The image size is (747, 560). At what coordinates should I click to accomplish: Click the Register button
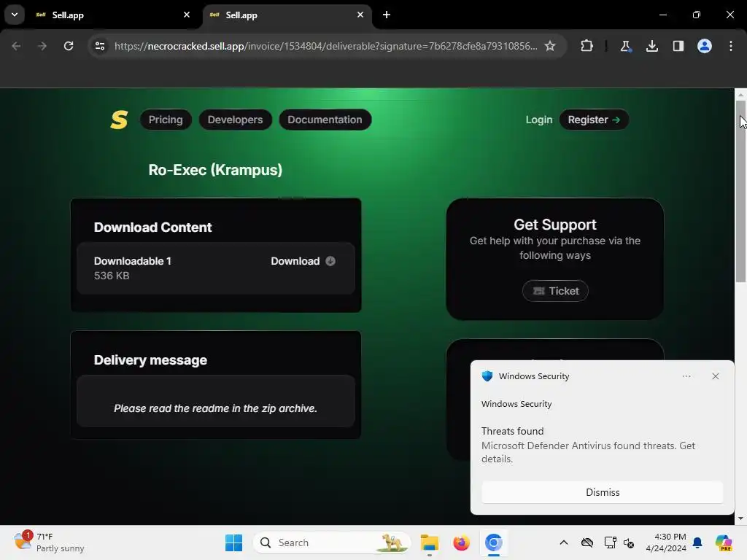point(594,120)
